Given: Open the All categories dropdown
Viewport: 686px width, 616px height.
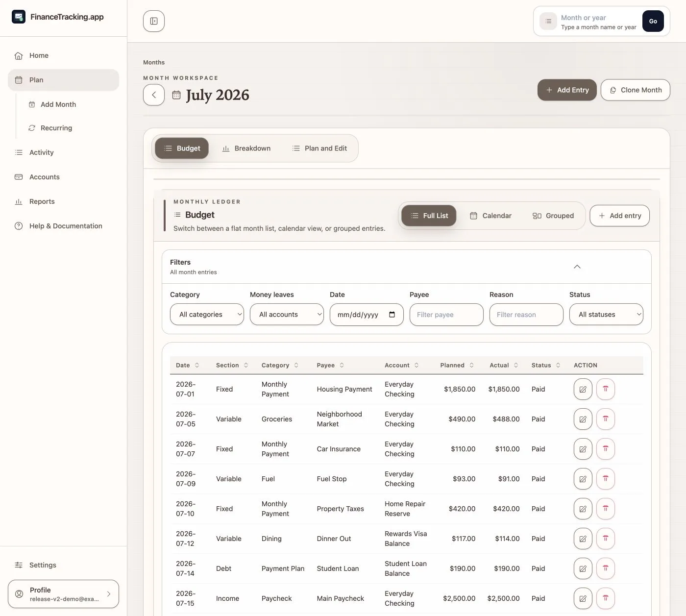Looking at the screenshot, I should pyautogui.click(x=207, y=315).
